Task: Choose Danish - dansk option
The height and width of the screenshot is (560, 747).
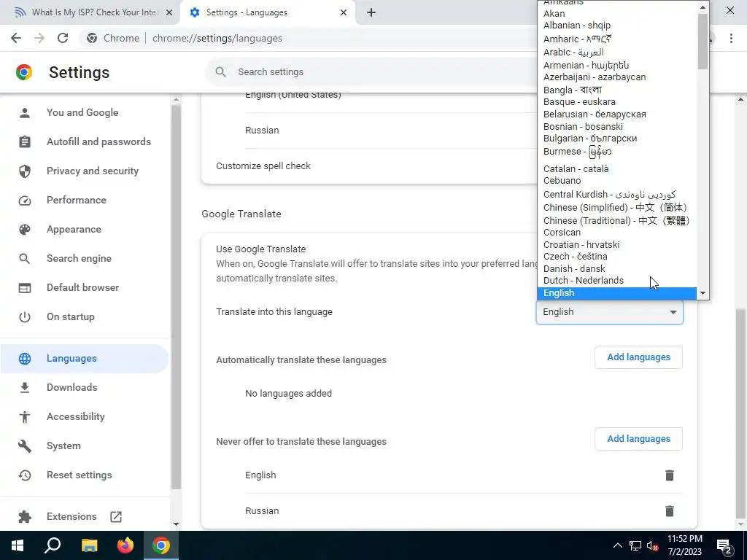Action: tap(617, 268)
